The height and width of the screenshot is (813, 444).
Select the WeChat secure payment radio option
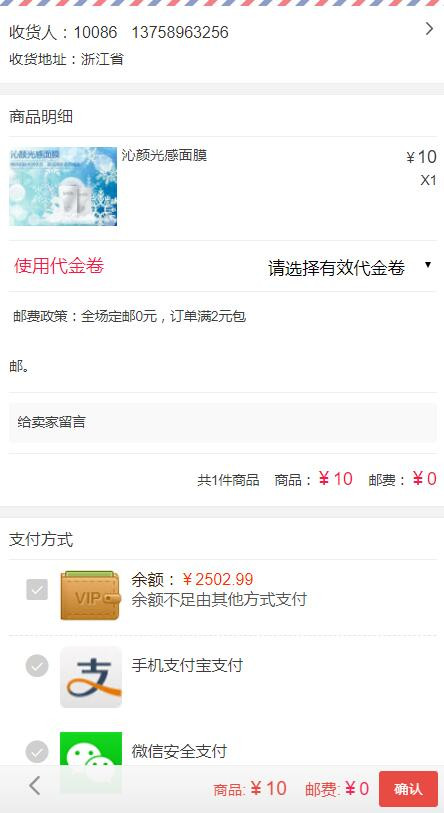[37, 752]
